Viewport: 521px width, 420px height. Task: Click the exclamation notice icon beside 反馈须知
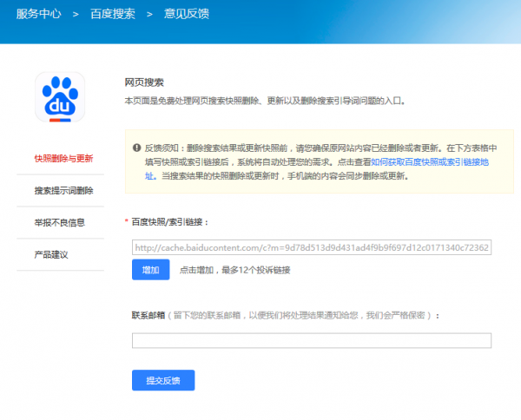[x=136, y=148]
